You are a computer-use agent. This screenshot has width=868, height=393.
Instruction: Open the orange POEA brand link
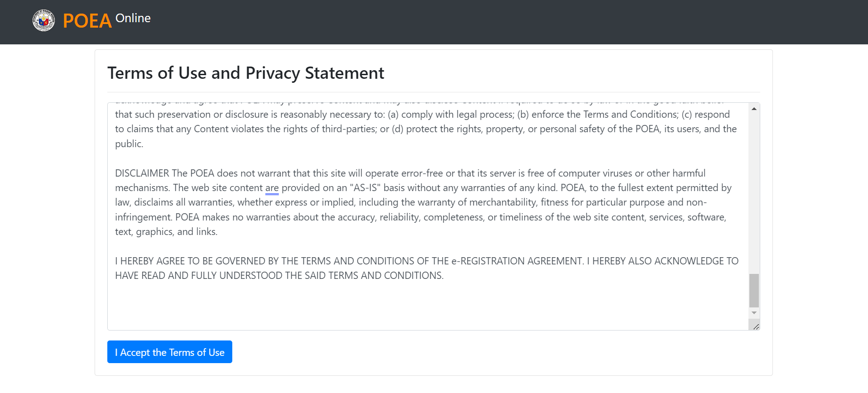click(87, 21)
